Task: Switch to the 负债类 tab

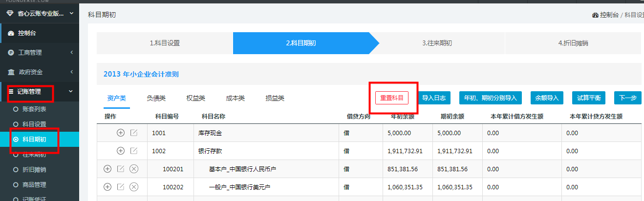Action: click(x=156, y=98)
